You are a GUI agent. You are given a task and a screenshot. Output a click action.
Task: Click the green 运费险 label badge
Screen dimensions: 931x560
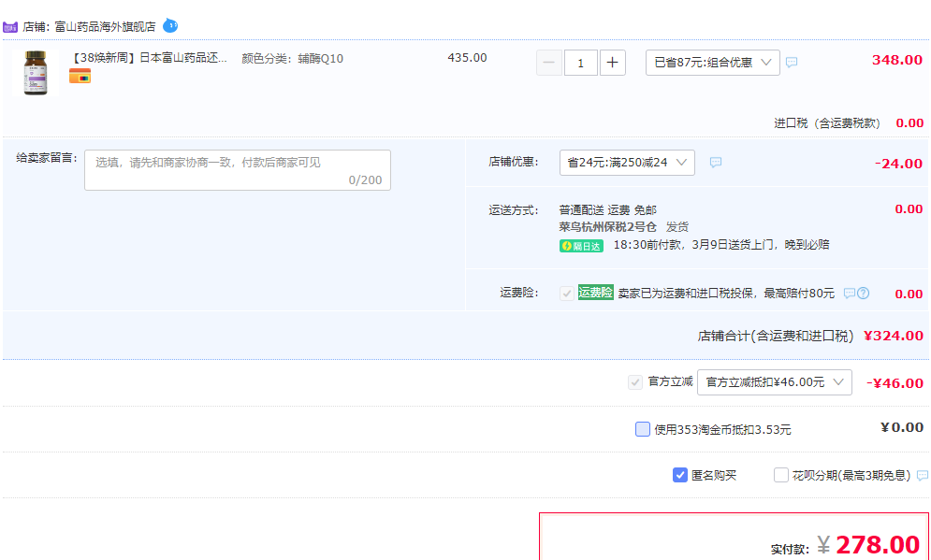pos(595,293)
